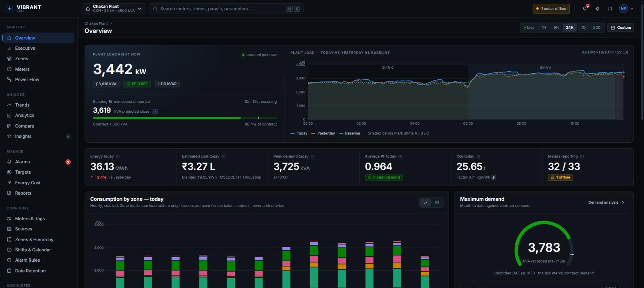Click the Energy Cost rupee icon in sidebar
644x288 pixels.
[9, 183]
